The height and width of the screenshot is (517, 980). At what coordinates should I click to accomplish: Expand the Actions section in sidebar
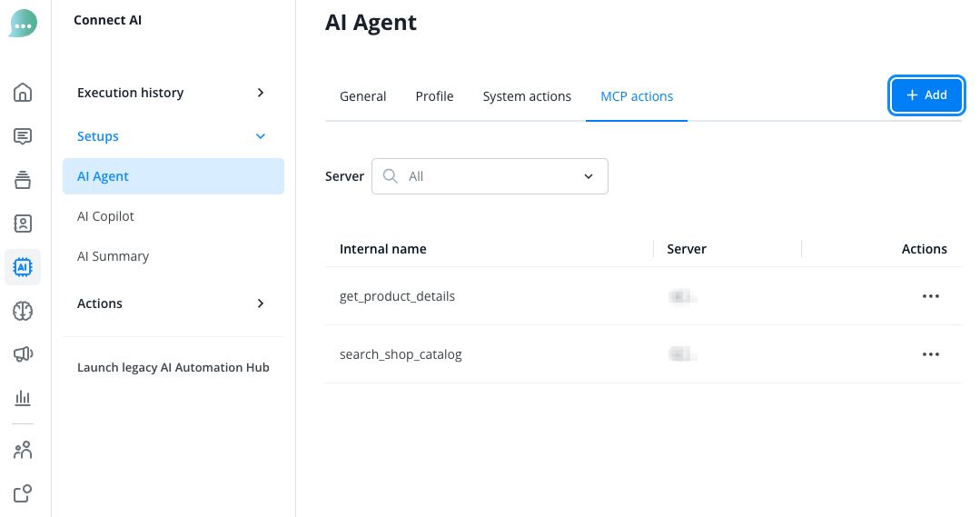pos(173,303)
